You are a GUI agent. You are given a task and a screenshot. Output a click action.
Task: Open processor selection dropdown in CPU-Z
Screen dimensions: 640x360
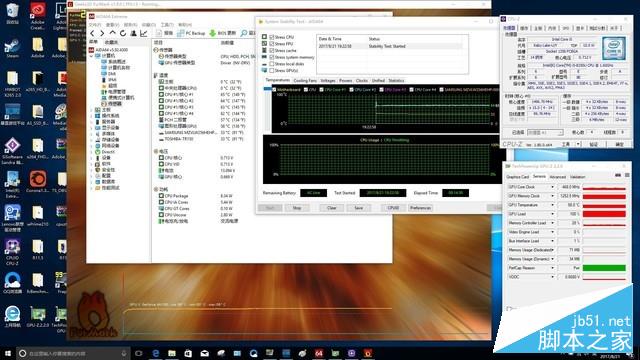coord(545,132)
